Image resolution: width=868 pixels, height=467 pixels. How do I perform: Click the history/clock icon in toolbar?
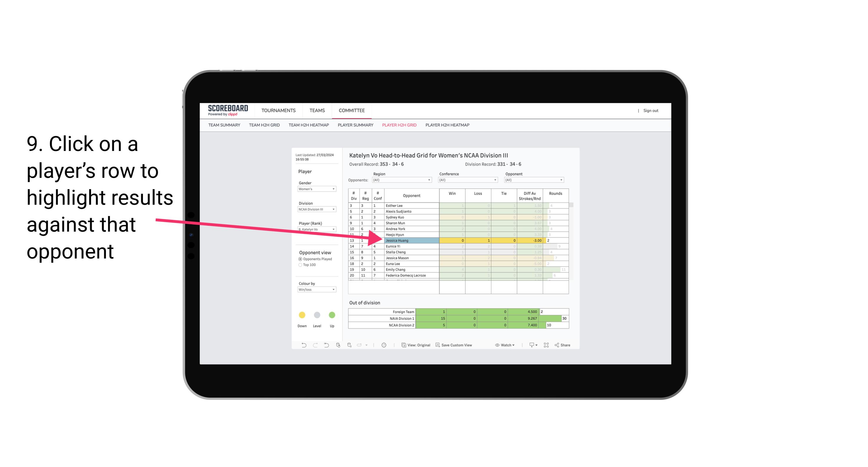[x=383, y=345]
